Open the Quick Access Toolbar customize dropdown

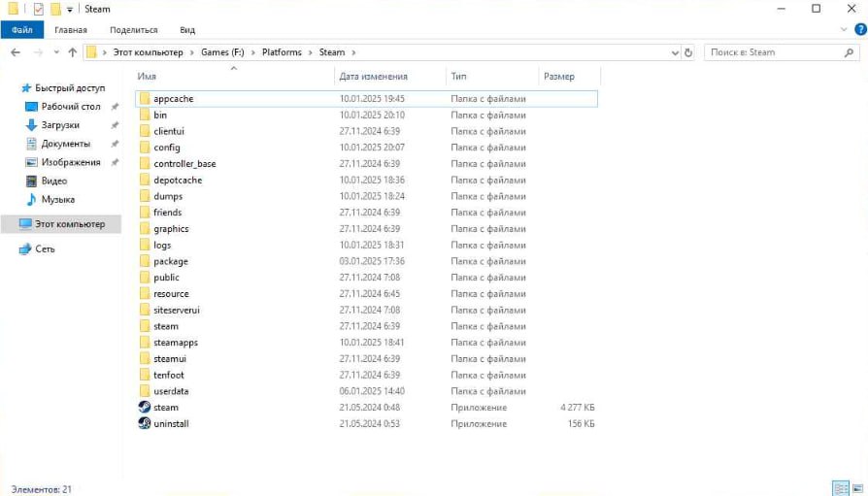tap(70, 10)
